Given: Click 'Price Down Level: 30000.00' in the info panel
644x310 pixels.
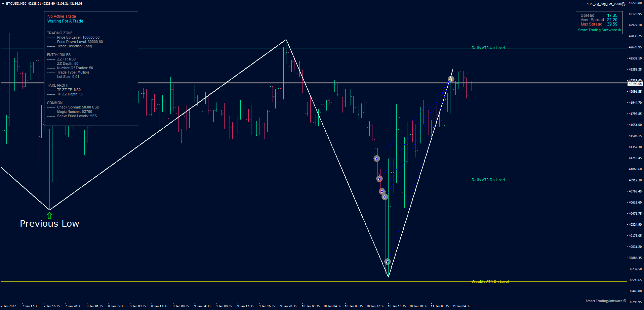Looking at the screenshot, I should [x=80, y=42].
